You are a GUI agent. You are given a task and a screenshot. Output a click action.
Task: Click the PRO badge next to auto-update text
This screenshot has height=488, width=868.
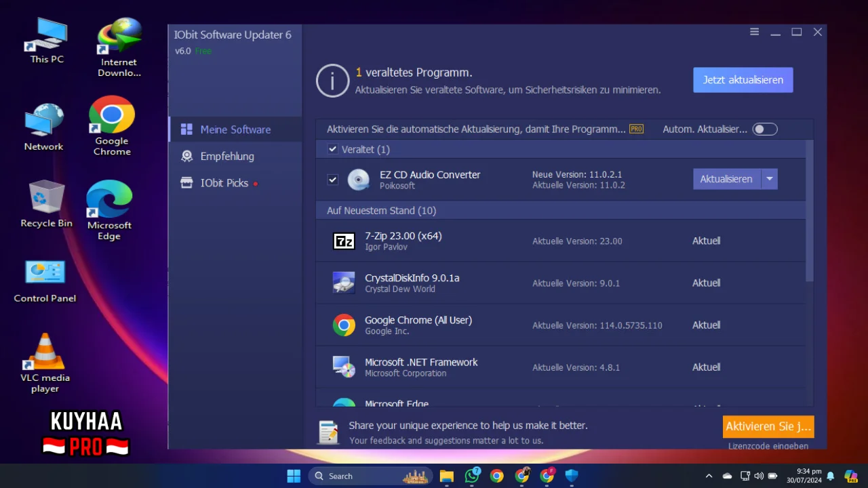point(636,129)
